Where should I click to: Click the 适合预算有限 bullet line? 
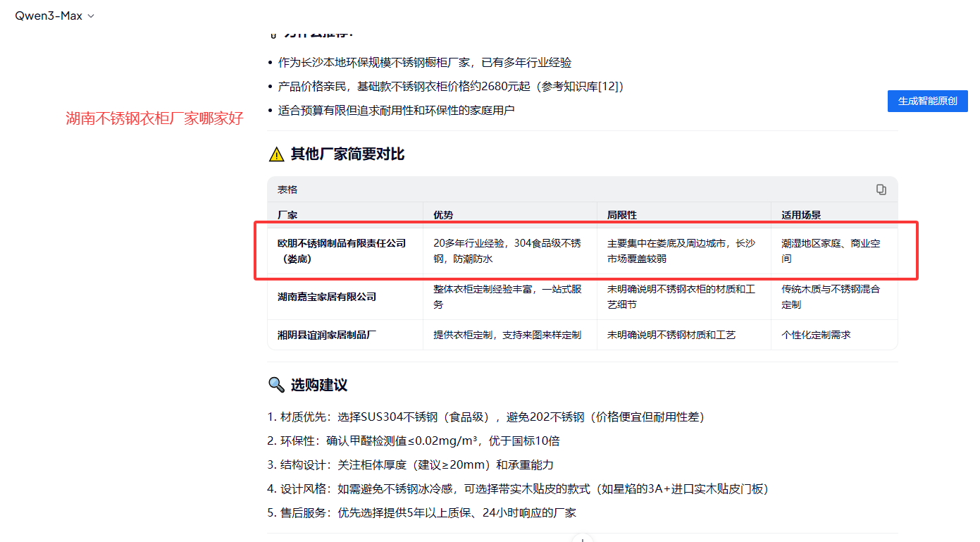[x=396, y=111]
